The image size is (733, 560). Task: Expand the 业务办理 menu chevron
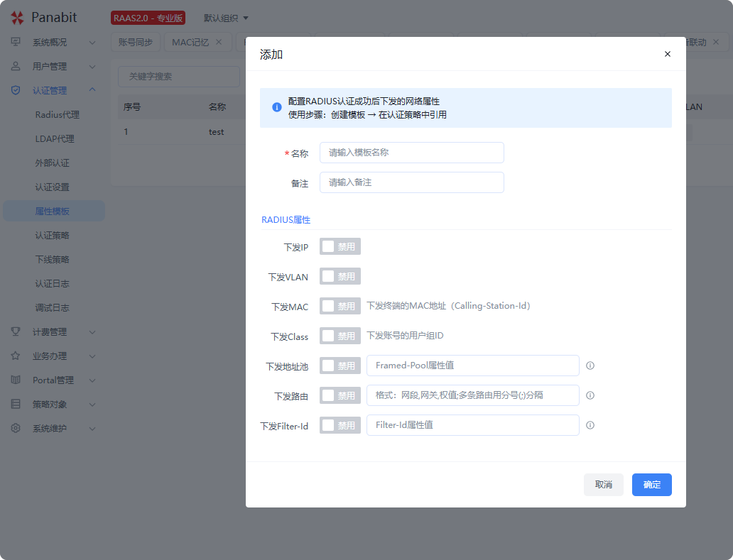pyautogui.click(x=92, y=356)
